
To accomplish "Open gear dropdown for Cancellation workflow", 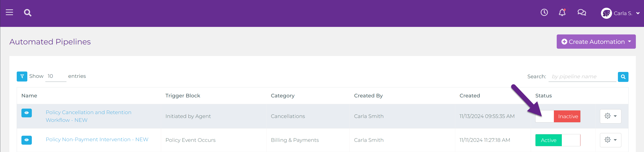I will (x=610, y=116).
